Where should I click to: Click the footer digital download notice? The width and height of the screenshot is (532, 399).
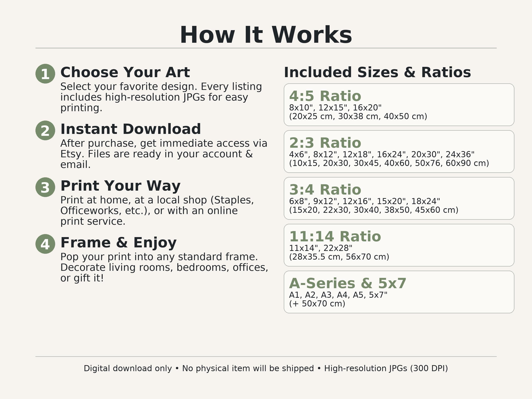click(x=266, y=368)
